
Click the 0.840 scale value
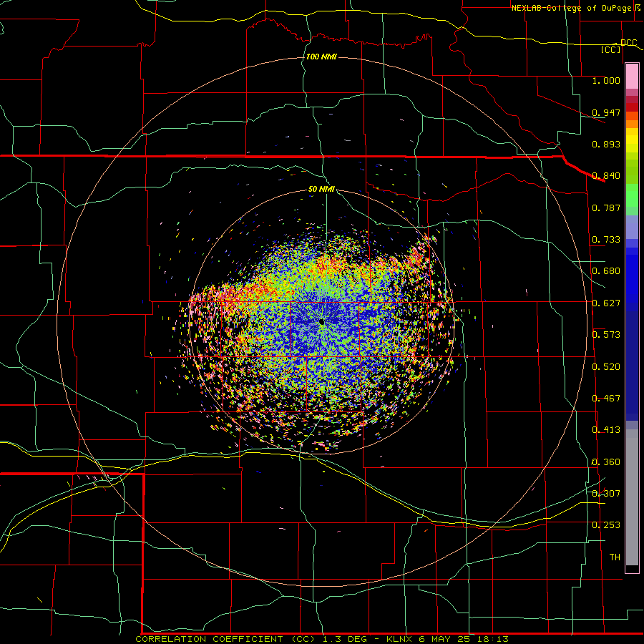606,176
